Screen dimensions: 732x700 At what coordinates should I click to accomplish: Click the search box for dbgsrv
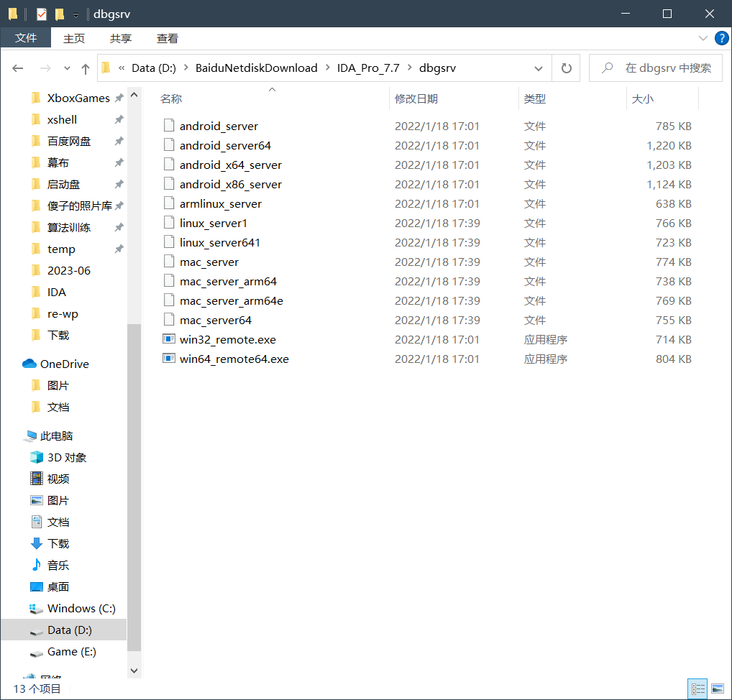(x=656, y=68)
